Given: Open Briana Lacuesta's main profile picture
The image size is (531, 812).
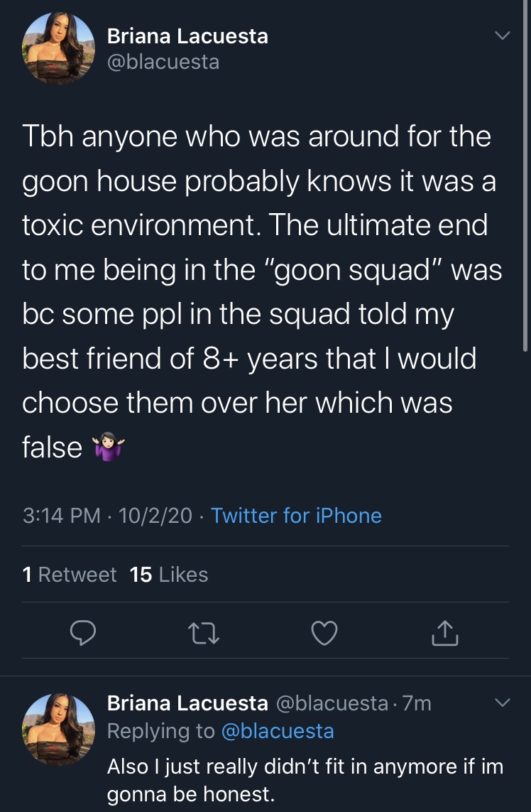Looking at the screenshot, I should pyautogui.click(x=58, y=48).
